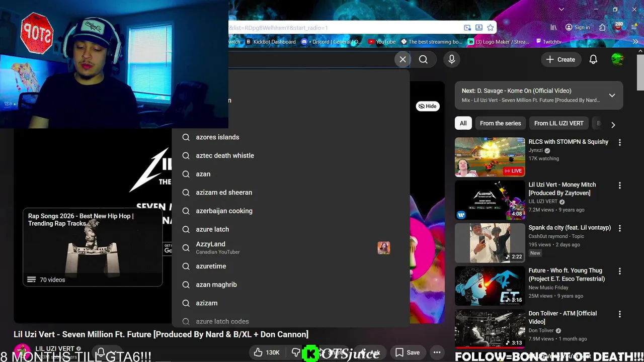Open the Discord General bookmark
This screenshot has height=362, width=644.
(x=332, y=42)
